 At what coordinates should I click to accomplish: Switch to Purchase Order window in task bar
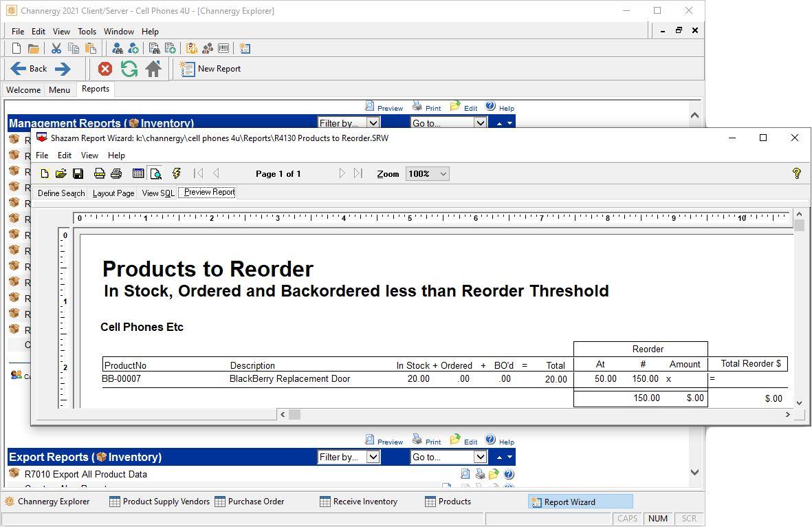pyautogui.click(x=250, y=502)
